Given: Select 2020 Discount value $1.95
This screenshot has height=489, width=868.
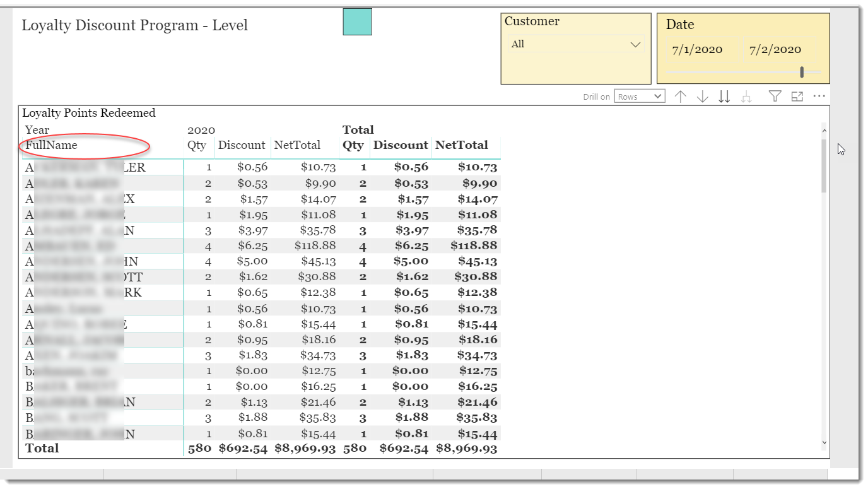Looking at the screenshot, I should (x=252, y=215).
